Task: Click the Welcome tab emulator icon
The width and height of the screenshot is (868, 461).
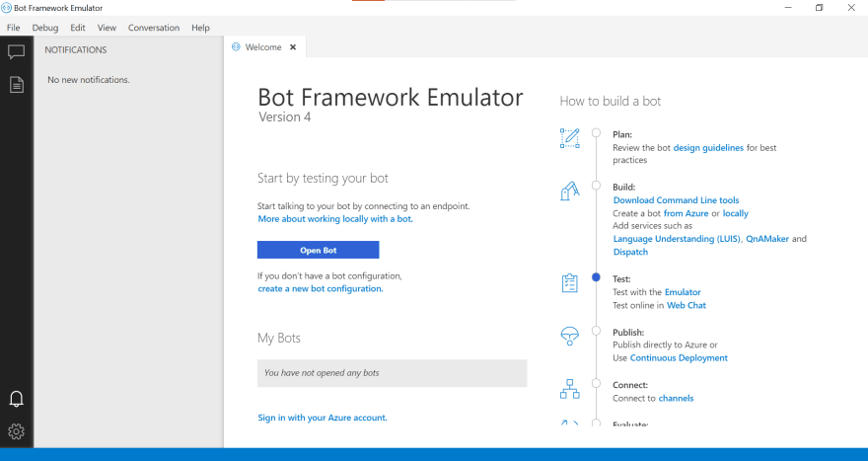Action: point(236,47)
